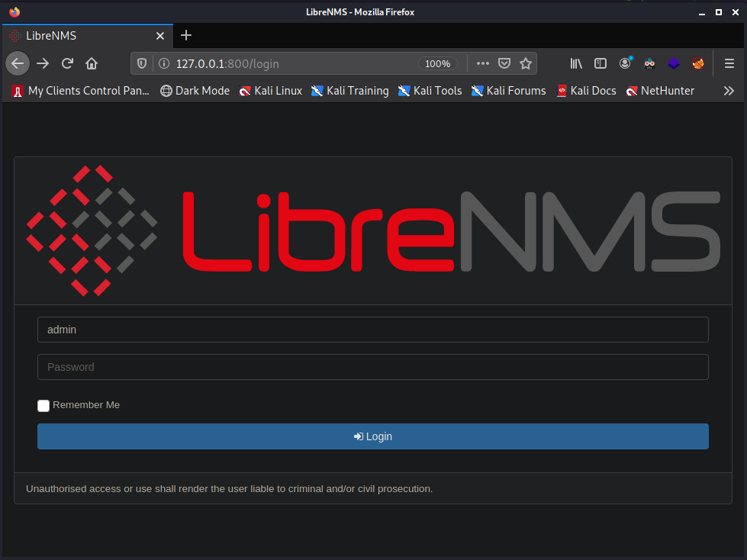747x560 pixels.
Task: Maximize the Firefox window
Action: [719, 12]
